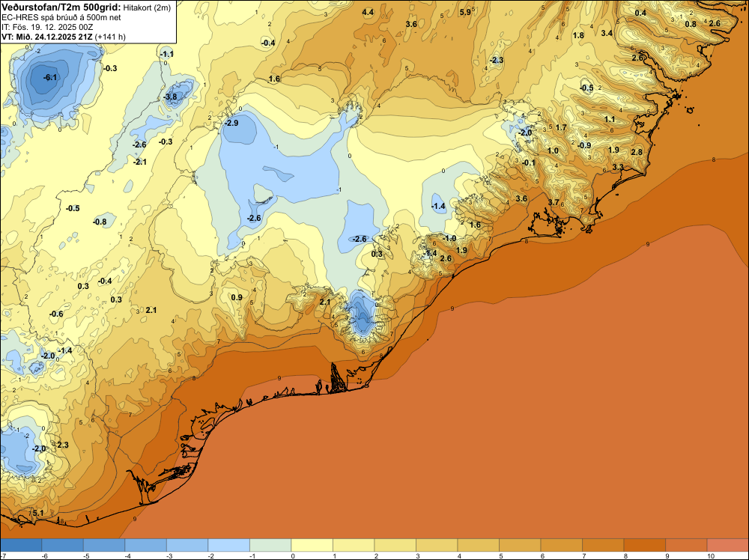Image resolution: width=749 pixels, height=560 pixels.
Task: Click the legend swatch between 2 and 3
Action: (x=395, y=545)
